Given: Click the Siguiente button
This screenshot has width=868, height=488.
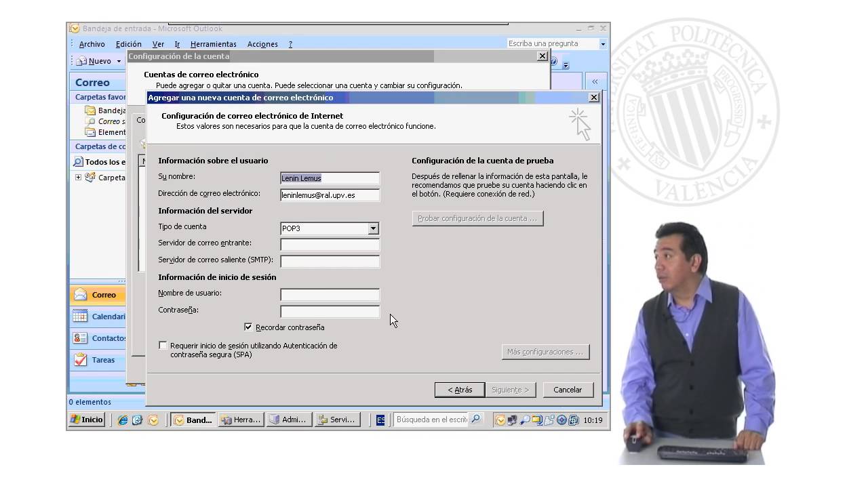Looking at the screenshot, I should pyautogui.click(x=511, y=390).
